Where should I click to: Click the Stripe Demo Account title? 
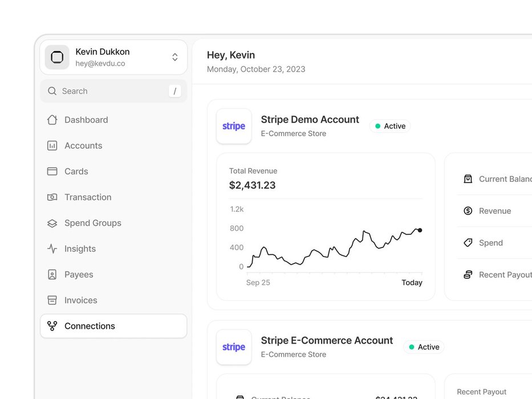310,120
